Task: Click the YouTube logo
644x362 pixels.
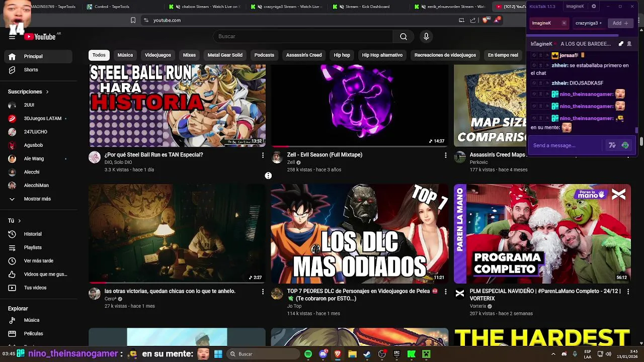Action: click(40, 37)
